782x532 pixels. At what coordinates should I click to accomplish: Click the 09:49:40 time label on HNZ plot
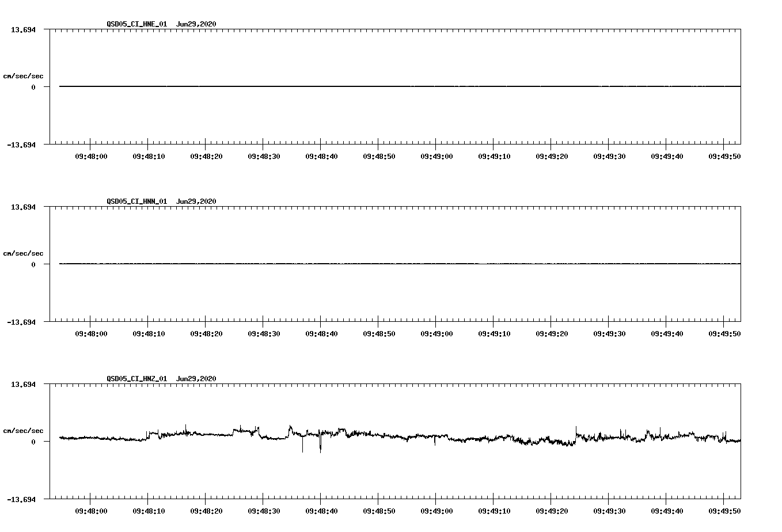click(667, 511)
